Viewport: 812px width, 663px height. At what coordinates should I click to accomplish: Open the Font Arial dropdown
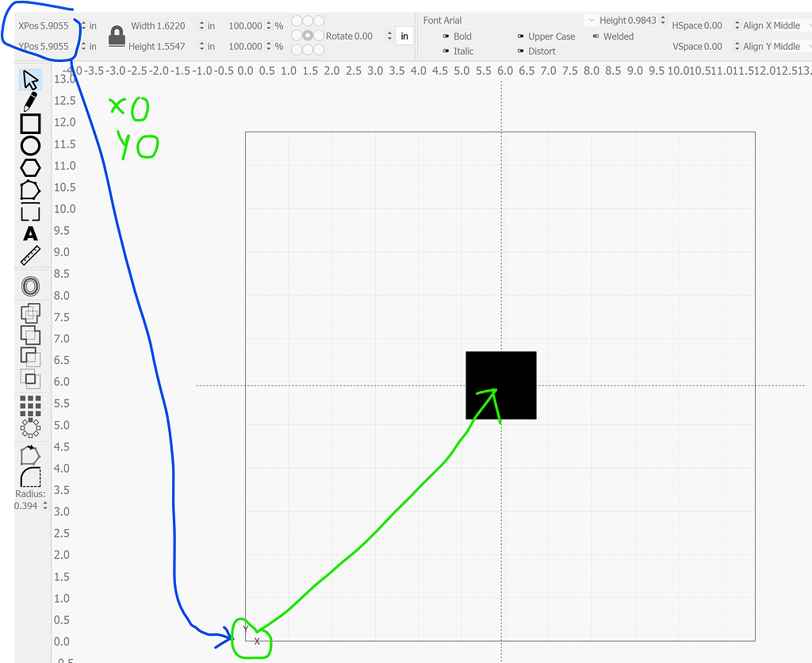tap(591, 20)
